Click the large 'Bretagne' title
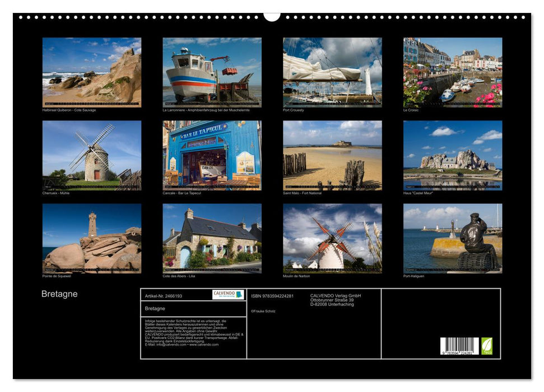544x392 pixels. click(x=59, y=294)
